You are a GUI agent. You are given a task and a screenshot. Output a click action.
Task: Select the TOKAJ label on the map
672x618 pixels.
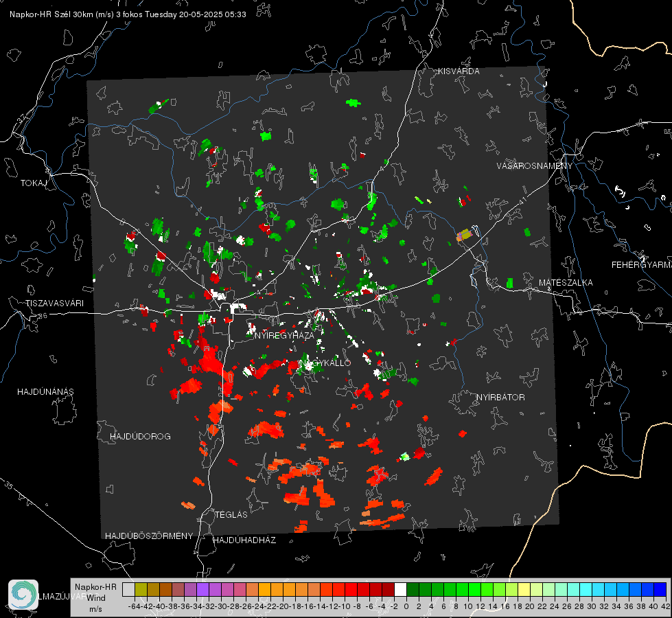click(x=34, y=183)
